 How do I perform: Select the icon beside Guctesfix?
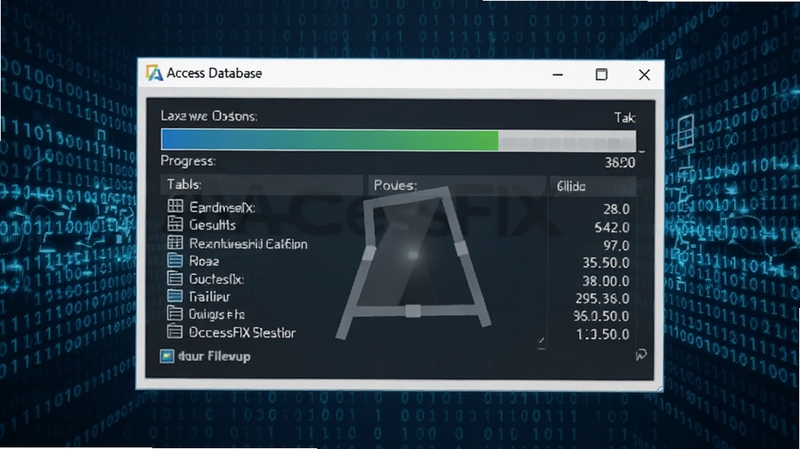tap(175, 278)
